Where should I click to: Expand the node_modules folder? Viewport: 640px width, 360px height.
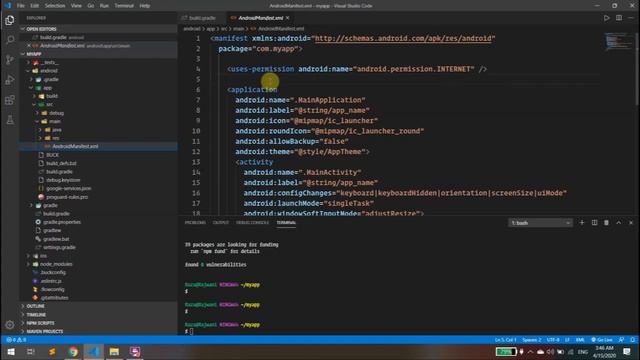98,264
